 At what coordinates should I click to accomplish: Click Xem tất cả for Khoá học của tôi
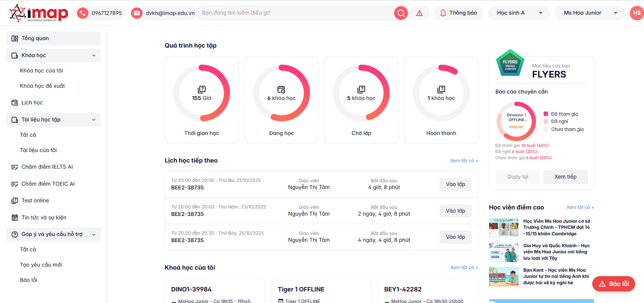464,267
